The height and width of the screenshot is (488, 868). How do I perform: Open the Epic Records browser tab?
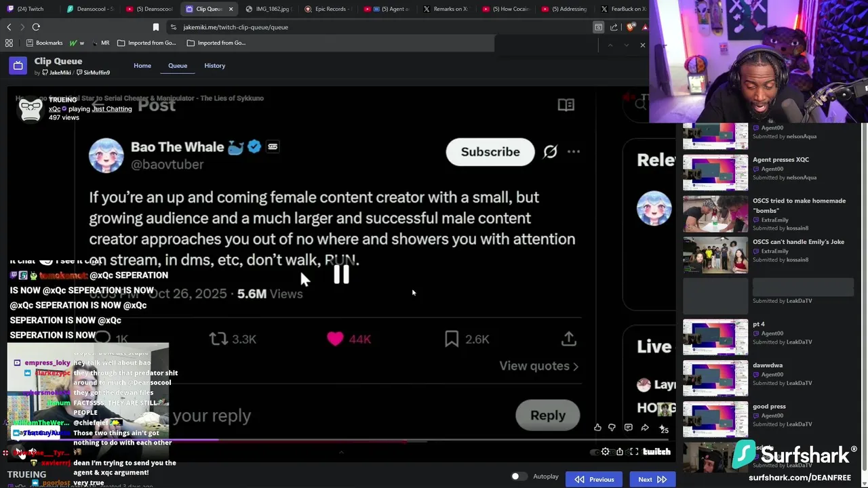click(329, 9)
